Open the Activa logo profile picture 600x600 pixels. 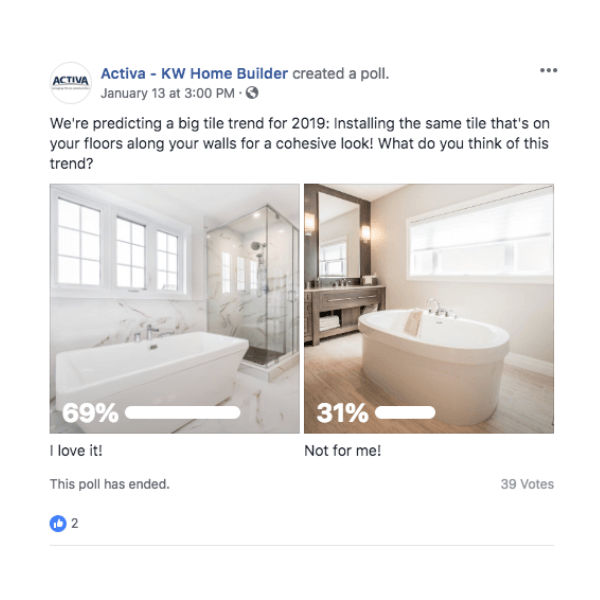click(71, 83)
